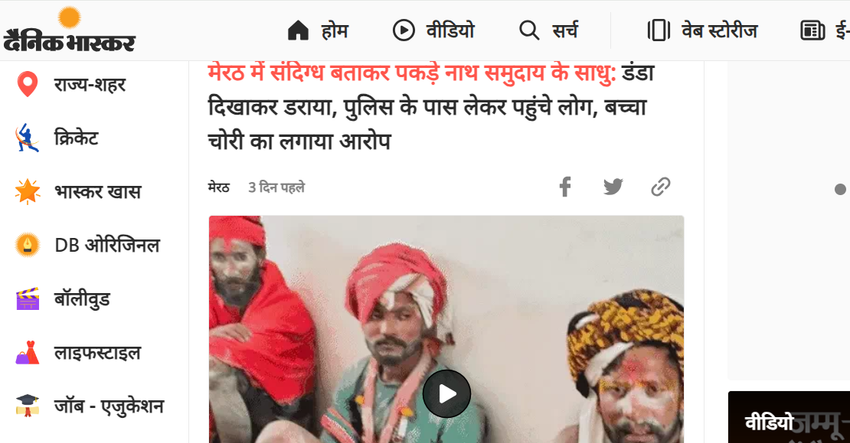Open the e-paper newspaper icon
The image size is (850, 443).
coord(813,30)
